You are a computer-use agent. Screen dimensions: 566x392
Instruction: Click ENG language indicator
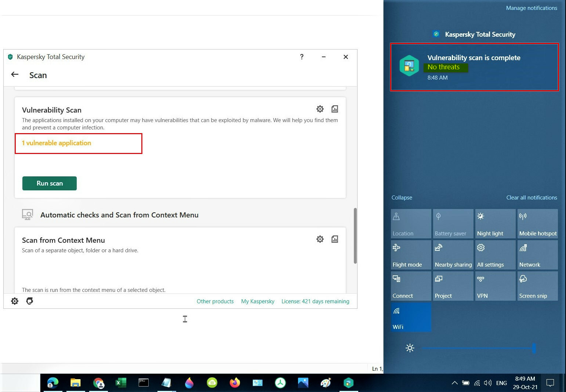[x=501, y=383]
